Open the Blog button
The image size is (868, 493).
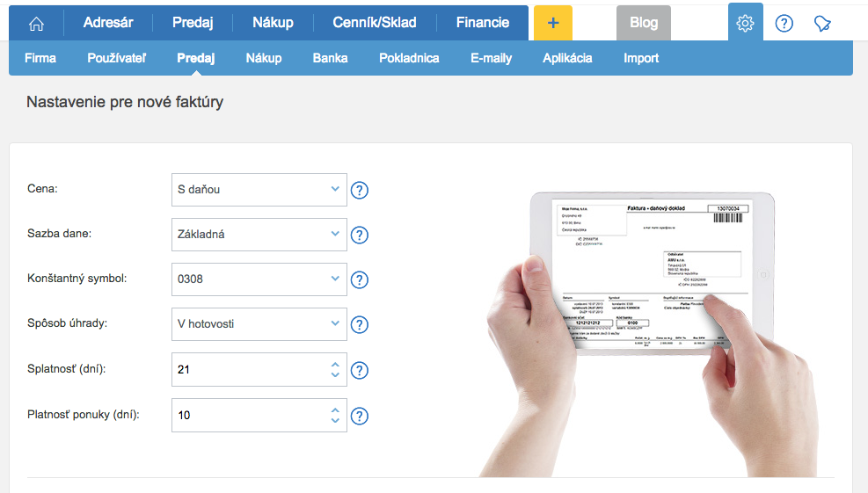pyautogui.click(x=643, y=23)
